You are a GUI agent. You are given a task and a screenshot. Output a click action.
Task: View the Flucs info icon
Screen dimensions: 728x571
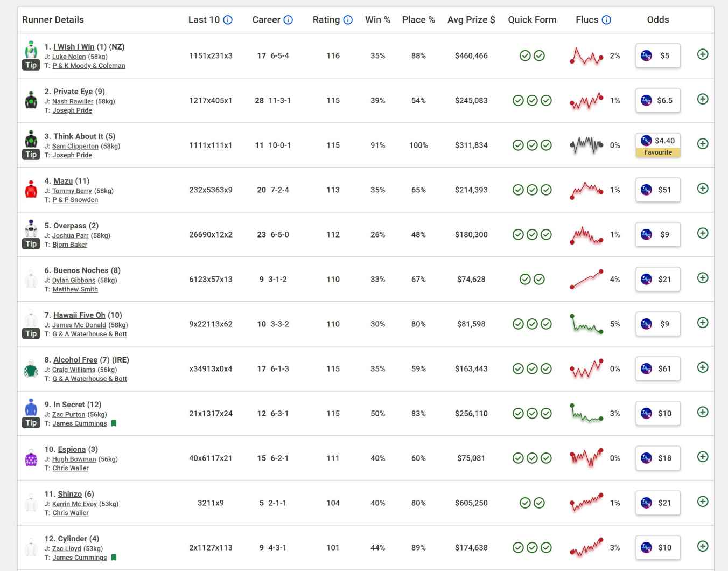(606, 19)
